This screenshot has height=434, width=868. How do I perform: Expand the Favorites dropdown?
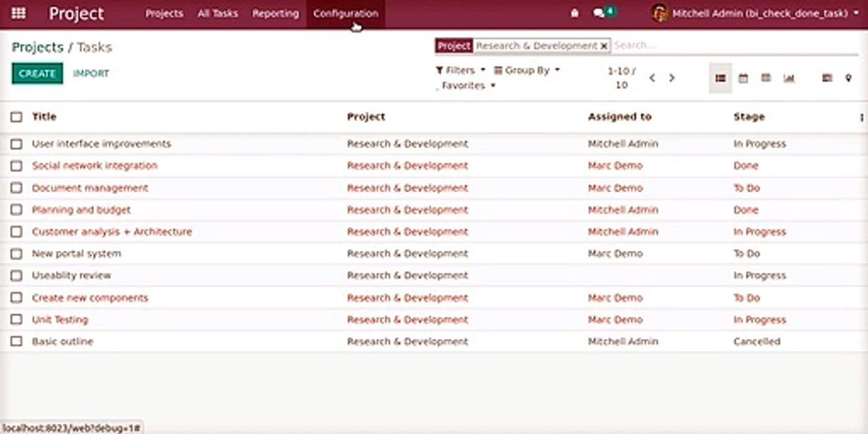click(465, 86)
